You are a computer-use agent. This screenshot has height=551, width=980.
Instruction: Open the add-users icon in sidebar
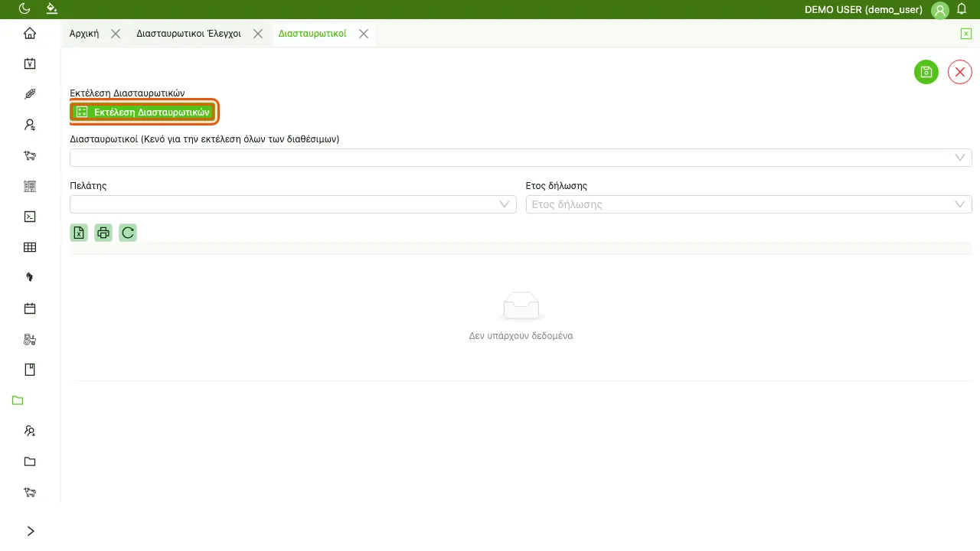pos(30,431)
